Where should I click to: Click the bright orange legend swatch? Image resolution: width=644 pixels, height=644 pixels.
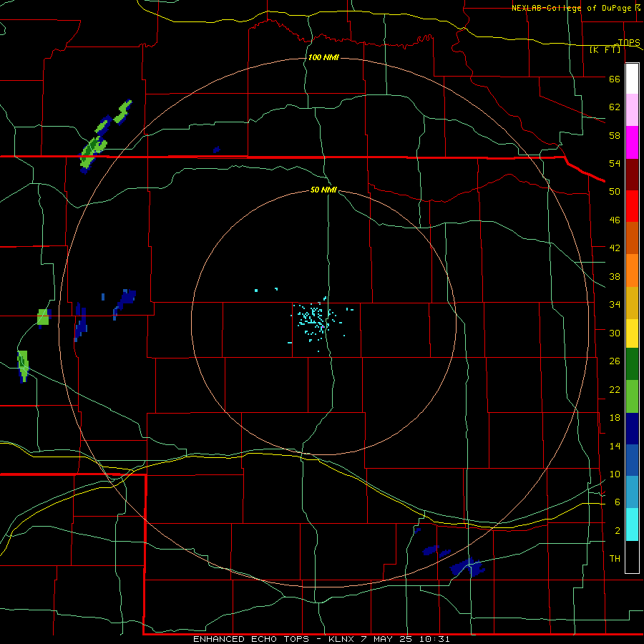[x=632, y=270]
